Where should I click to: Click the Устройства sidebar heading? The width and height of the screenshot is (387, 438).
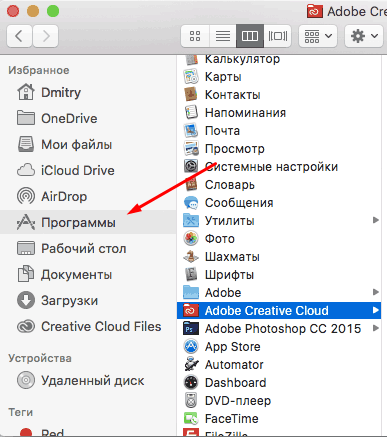pyautogui.click(x=40, y=358)
